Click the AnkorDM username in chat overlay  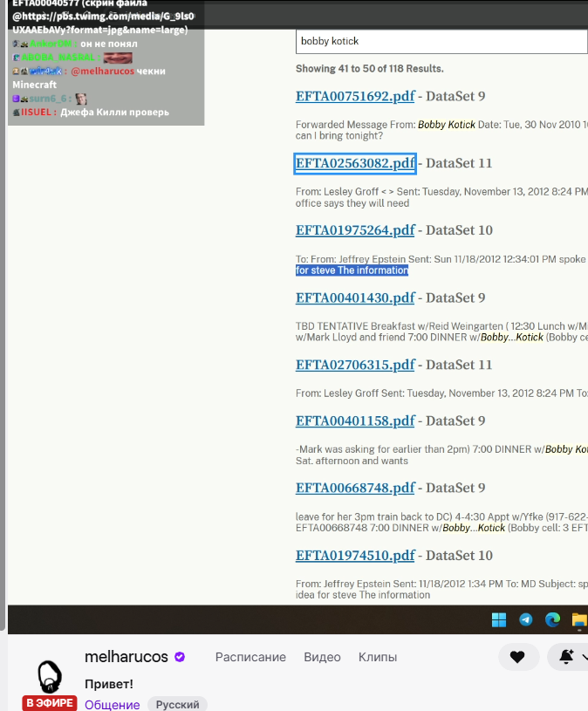click(x=51, y=44)
